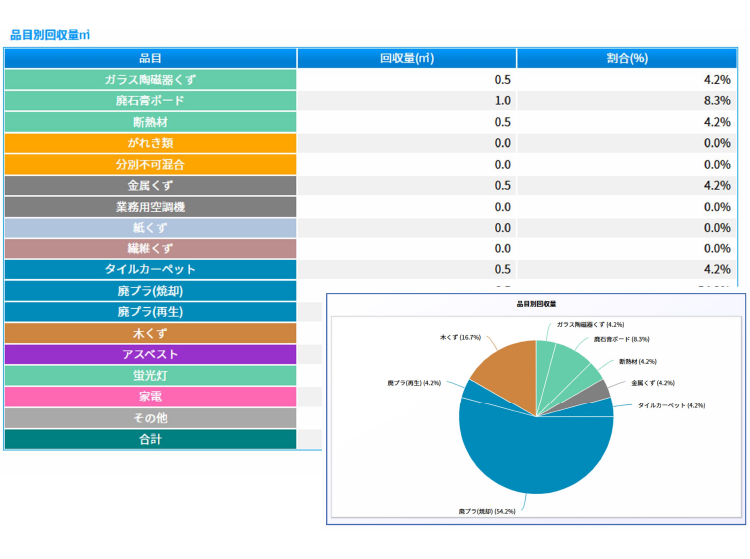Select the purple アスベスト row label
Screen dimensions: 750x559
[150, 354]
